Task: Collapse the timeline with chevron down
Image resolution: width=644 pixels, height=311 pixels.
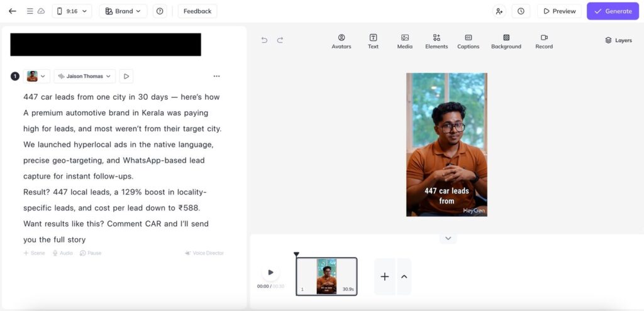Action: tap(448, 238)
